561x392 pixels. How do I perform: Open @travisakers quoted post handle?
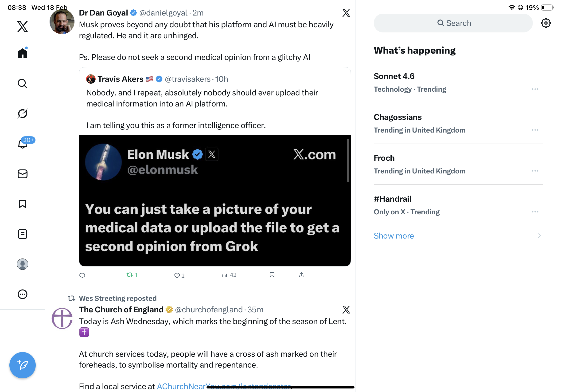coord(187,79)
